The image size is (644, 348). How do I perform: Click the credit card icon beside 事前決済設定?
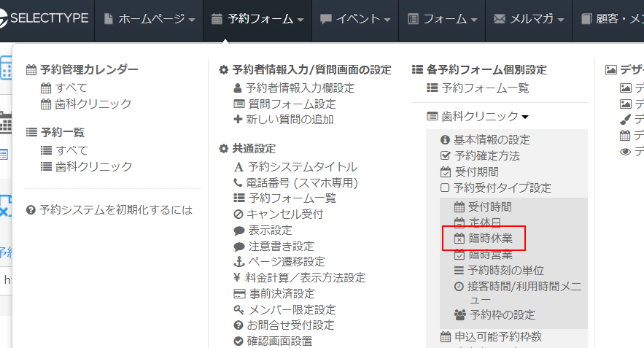pos(238,294)
